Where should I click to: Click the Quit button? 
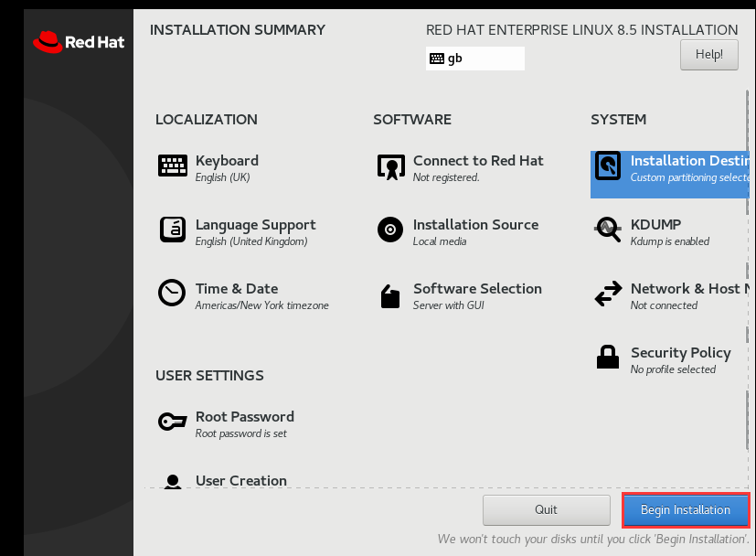(x=546, y=509)
